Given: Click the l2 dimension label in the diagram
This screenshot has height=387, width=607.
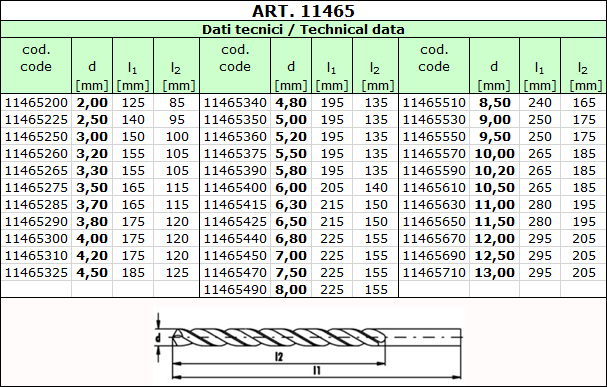Looking at the screenshot, I should point(279,356).
